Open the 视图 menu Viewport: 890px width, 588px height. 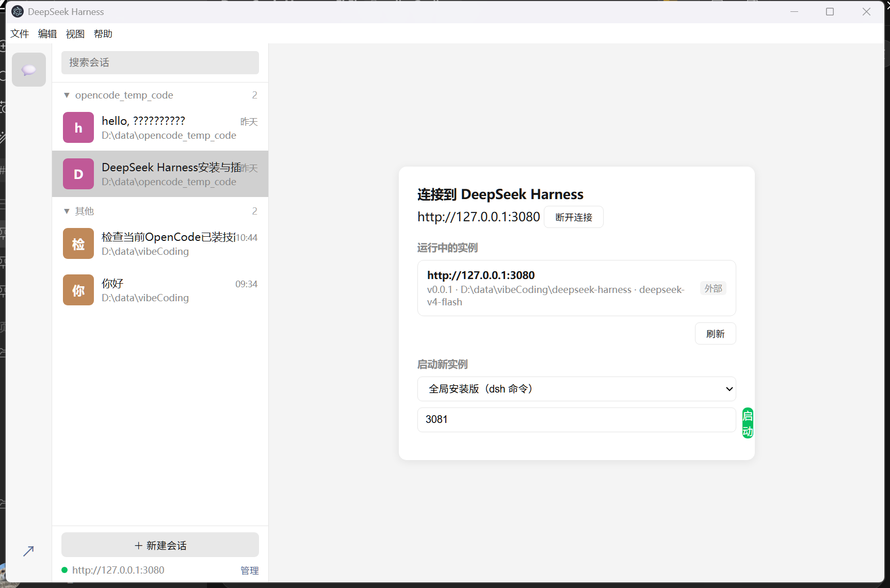click(x=75, y=34)
